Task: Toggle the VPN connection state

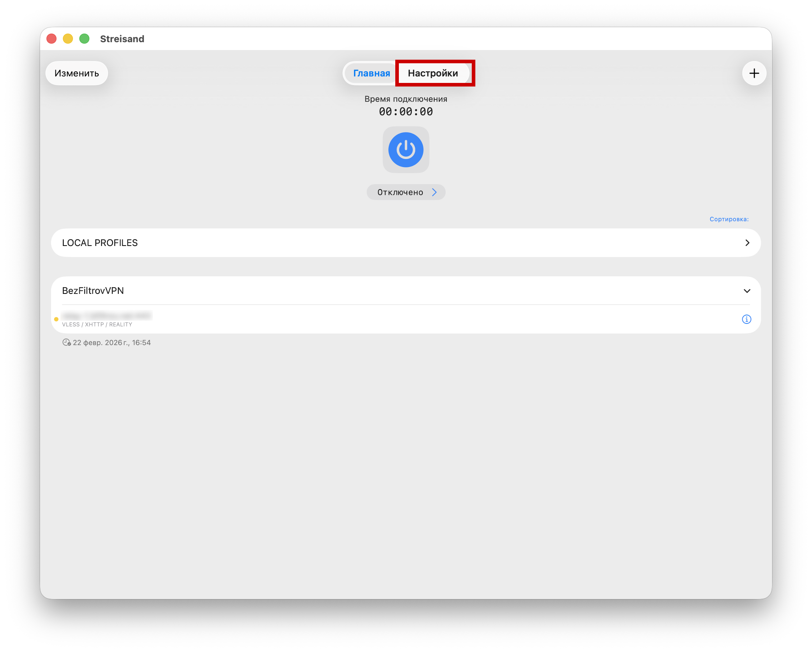Action: pyautogui.click(x=406, y=149)
